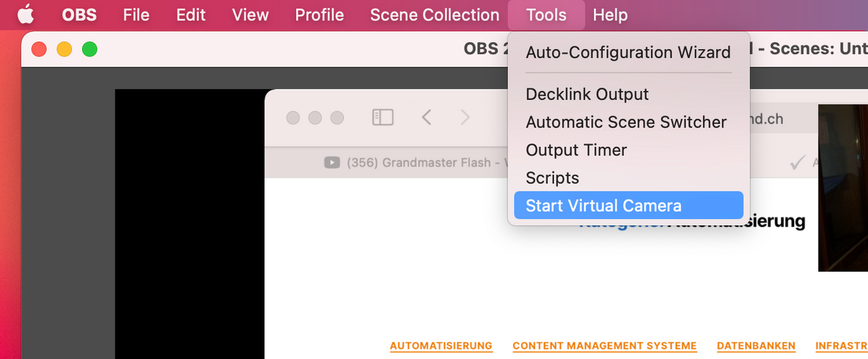Open the DATENBANKEN category link
This screenshot has width=868, height=359.
(756, 346)
